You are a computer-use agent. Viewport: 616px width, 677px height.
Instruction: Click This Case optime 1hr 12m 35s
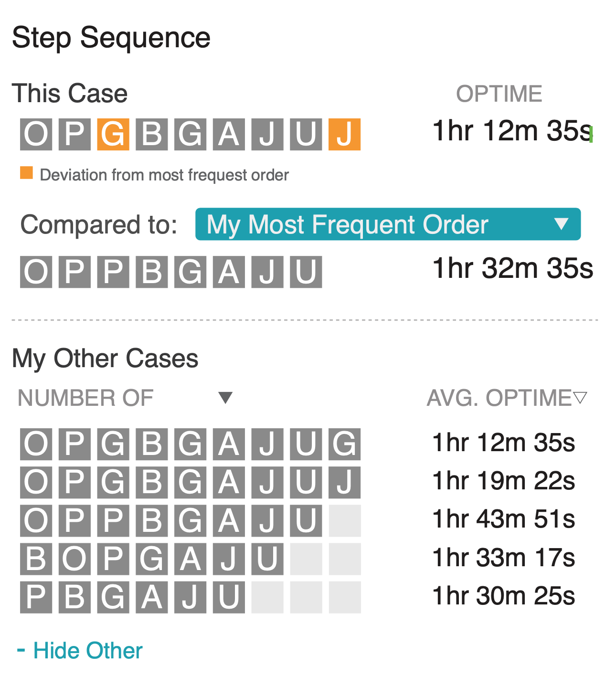(512, 131)
